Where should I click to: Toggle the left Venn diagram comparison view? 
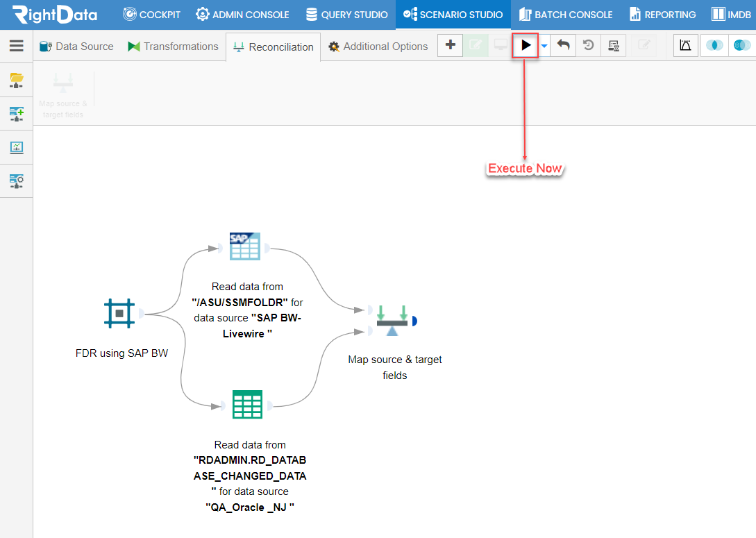[x=714, y=44]
